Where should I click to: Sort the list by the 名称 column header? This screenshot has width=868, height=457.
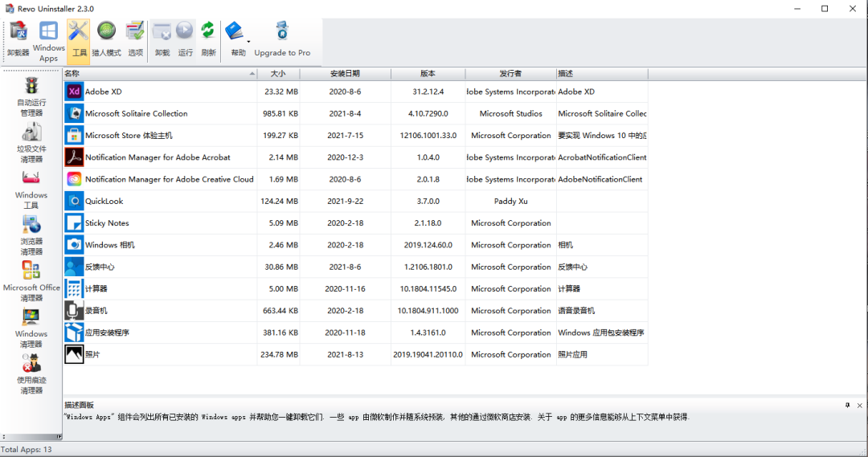pyautogui.click(x=160, y=74)
